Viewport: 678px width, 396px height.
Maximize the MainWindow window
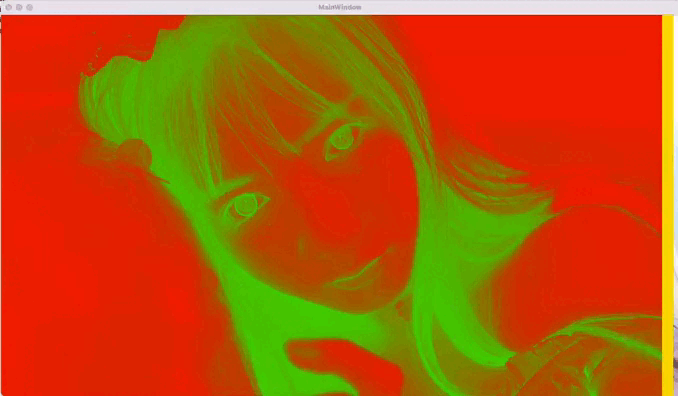(29, 7)
